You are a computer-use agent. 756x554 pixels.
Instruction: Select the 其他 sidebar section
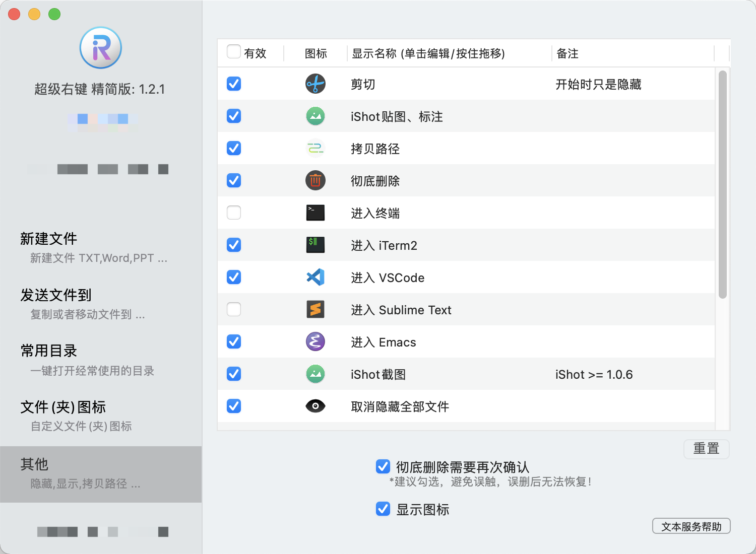pyautogui.click(x=101, y=474)
